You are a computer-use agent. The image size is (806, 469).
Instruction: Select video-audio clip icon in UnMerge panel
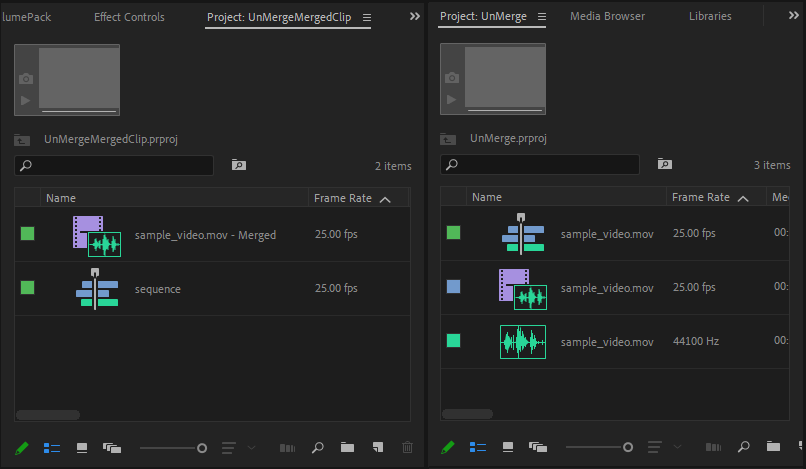click(523, 289)
